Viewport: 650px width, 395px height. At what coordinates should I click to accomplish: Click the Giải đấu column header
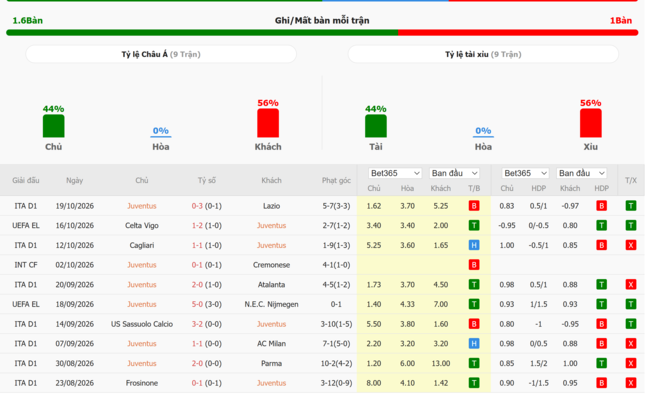click(x=26, y=180)
